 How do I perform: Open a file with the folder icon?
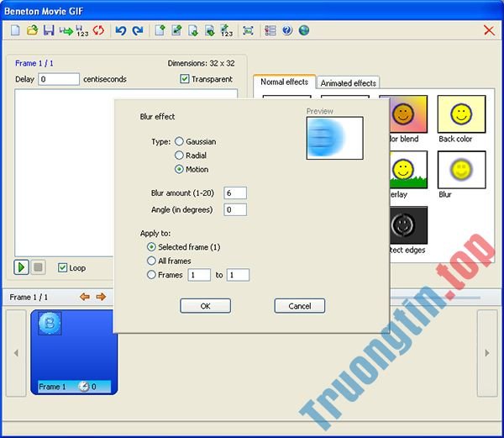tap(33, 30)
